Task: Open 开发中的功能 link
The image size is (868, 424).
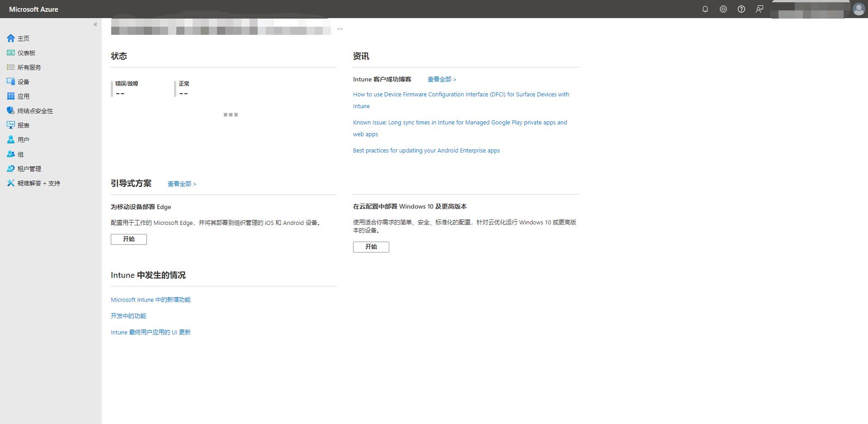Action: pyautogui.click(x=128, y=316)
